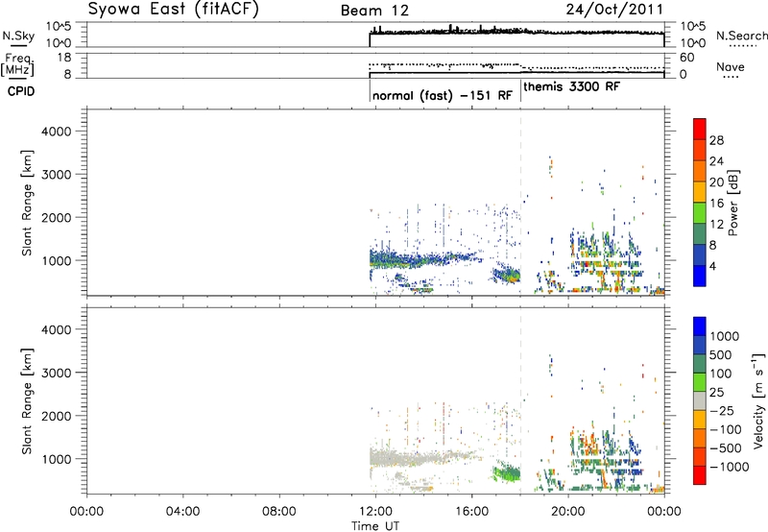Click the '12:00' time axis tick
768x532 pixels.
click(x=375, y=512)
